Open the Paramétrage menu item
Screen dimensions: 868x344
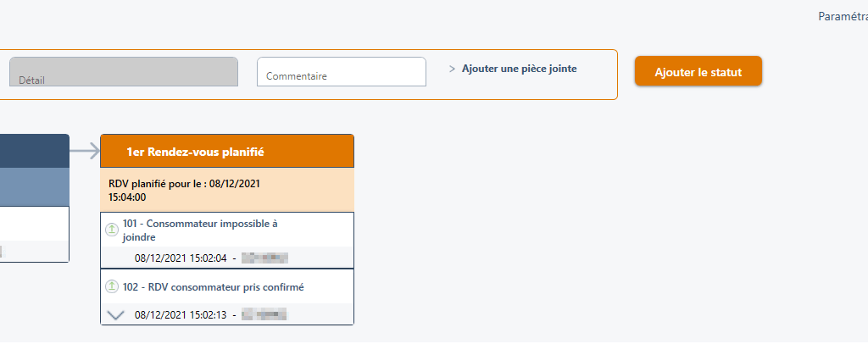tap(843, 16)
